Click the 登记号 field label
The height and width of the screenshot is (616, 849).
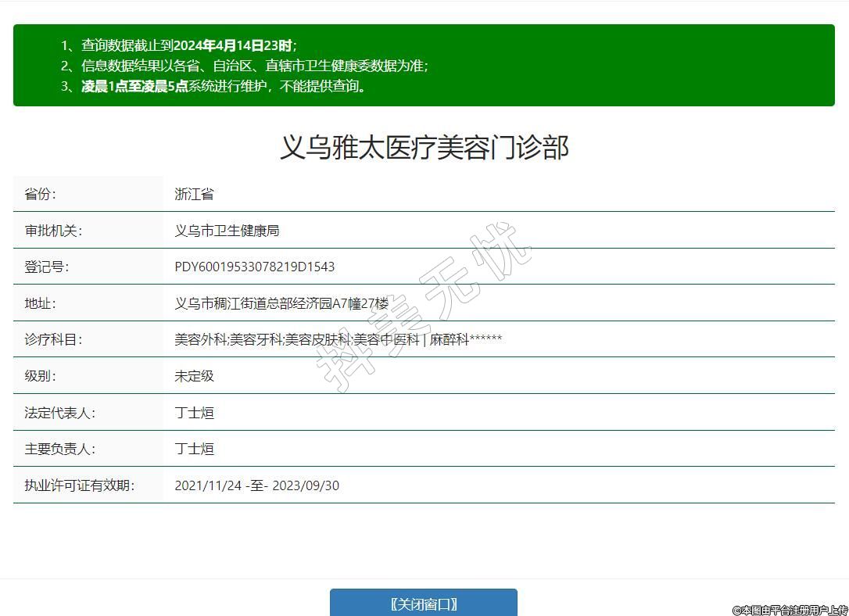tap(47, 267)
